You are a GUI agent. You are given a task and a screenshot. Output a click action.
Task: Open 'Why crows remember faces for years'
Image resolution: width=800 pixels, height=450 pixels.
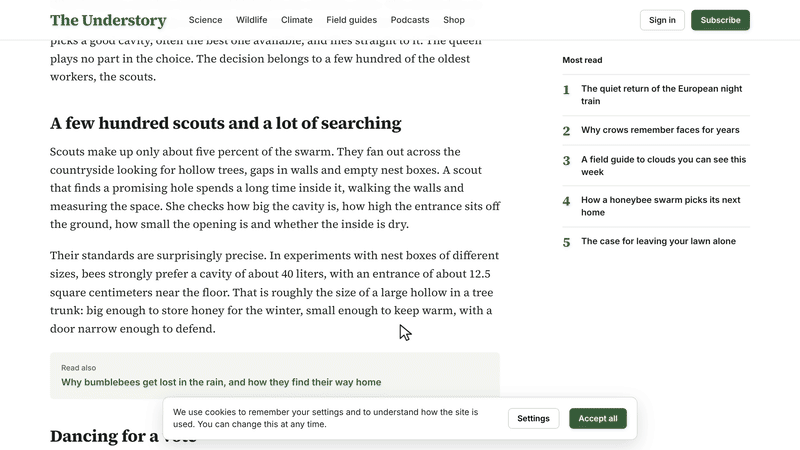click(x=660, y=130)
